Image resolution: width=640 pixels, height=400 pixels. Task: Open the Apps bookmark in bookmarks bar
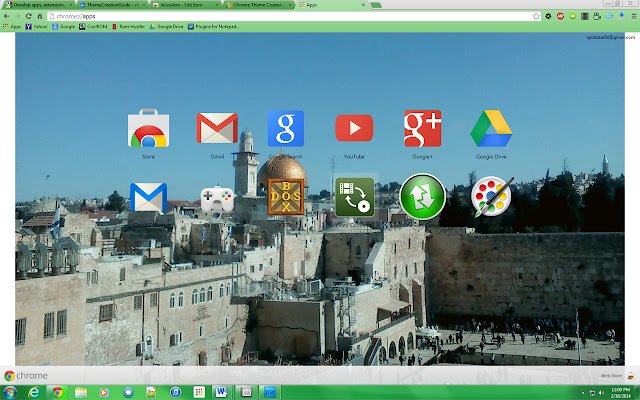[12, 27]
